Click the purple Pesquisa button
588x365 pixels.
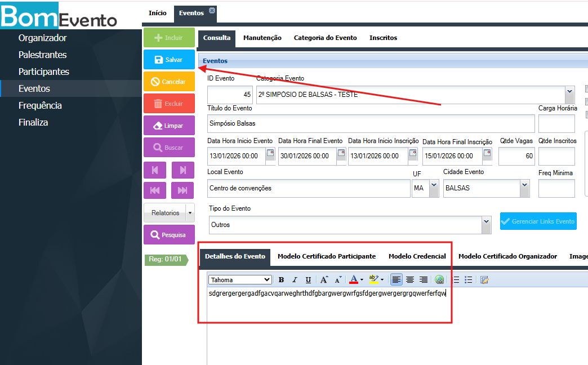[x=169, y=235]
